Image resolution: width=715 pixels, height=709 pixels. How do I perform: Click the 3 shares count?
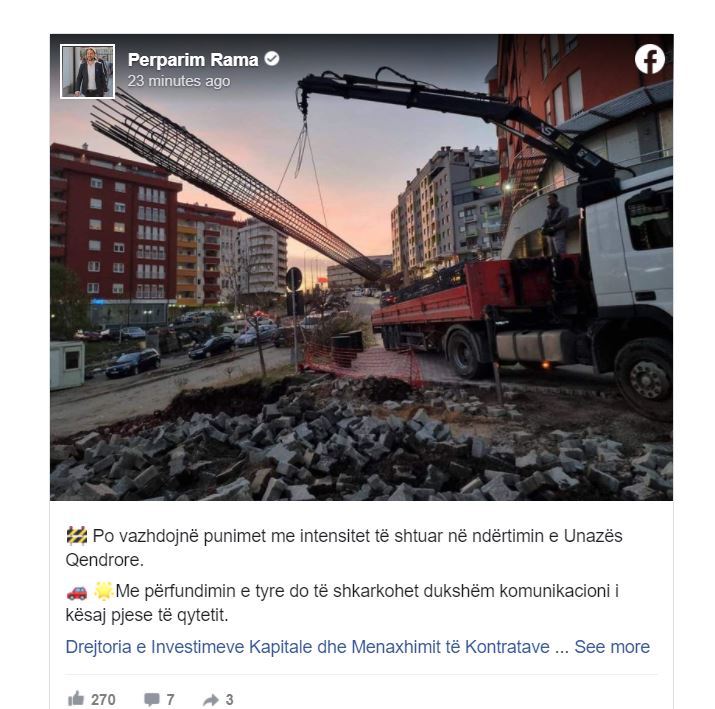[x=229, y=699]
